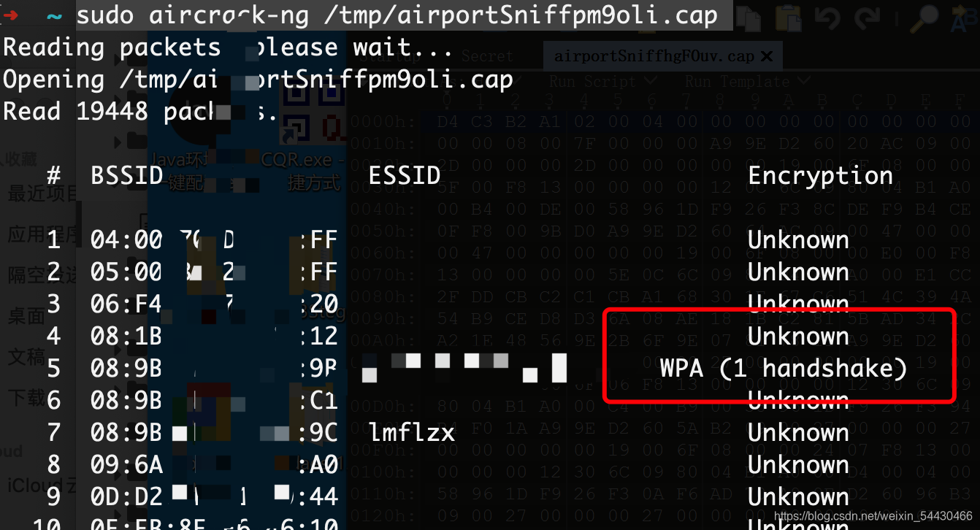Redo using the curved forward-arrow icon
This screenshot has width=980, height=530.
868,18
